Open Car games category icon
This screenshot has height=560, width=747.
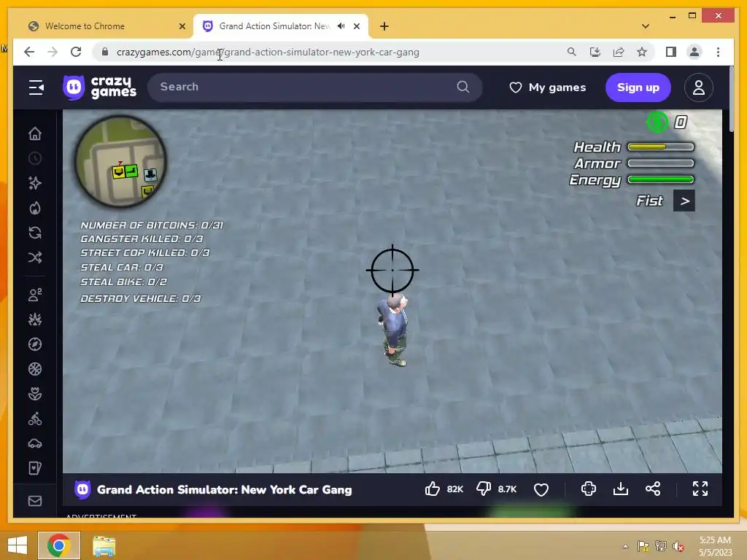point(35,444)
